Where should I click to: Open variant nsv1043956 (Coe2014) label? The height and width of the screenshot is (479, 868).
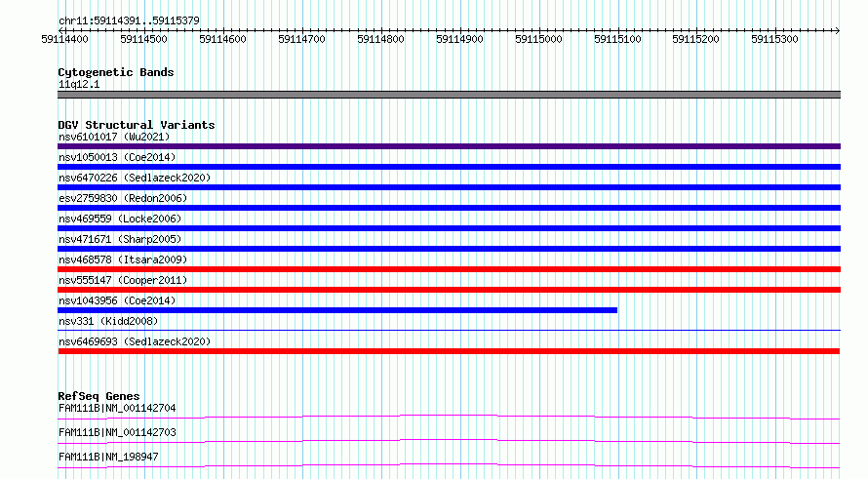pos(117,300)
